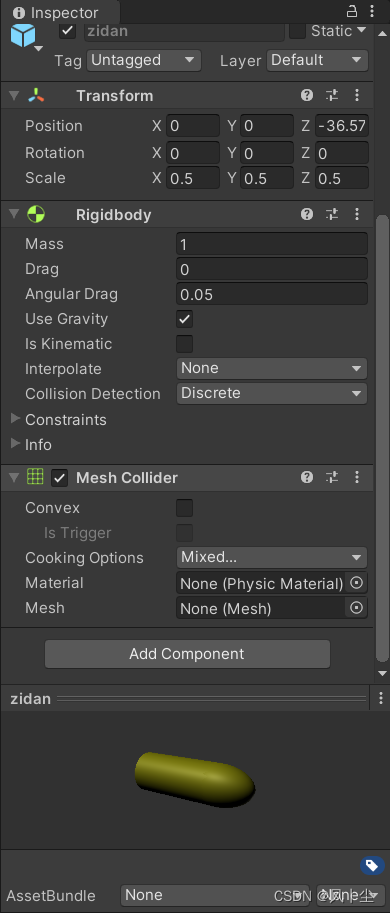Open the Mesh object picker circle

click(356, 608)
